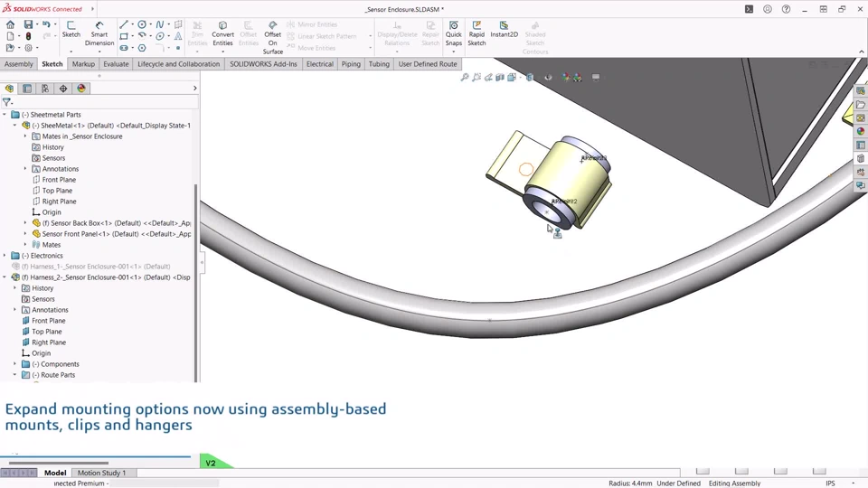Open SOLIDWORKS Add-Ins tab

tap(263, 64)
